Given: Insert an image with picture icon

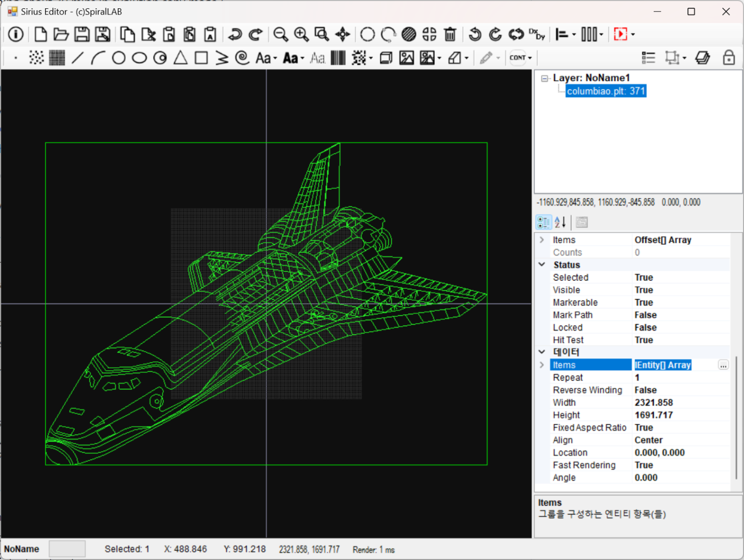Looking at the screenshot, I should pyautogui.click(x=407, y=58).
